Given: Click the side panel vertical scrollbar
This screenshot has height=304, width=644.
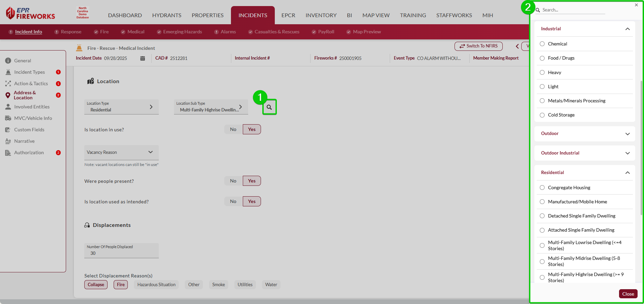Looking at the screenshot, I should click(641, 148).
